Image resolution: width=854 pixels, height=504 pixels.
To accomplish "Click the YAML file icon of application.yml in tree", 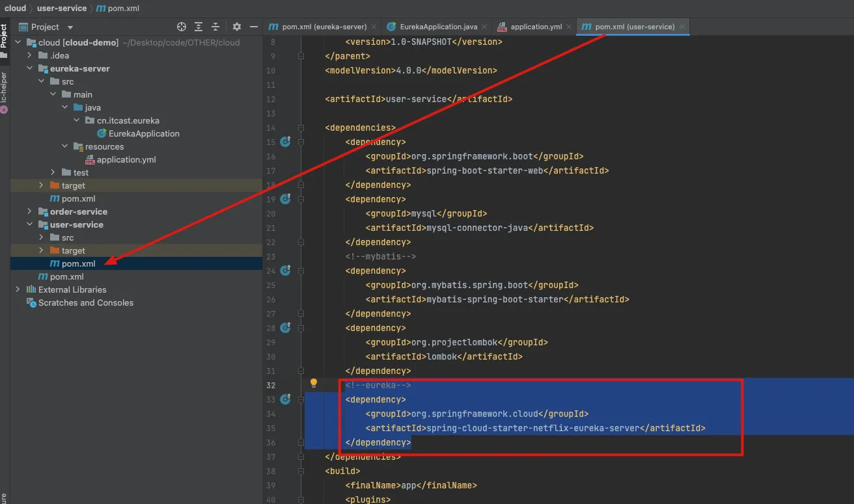I will coord(90,159).
